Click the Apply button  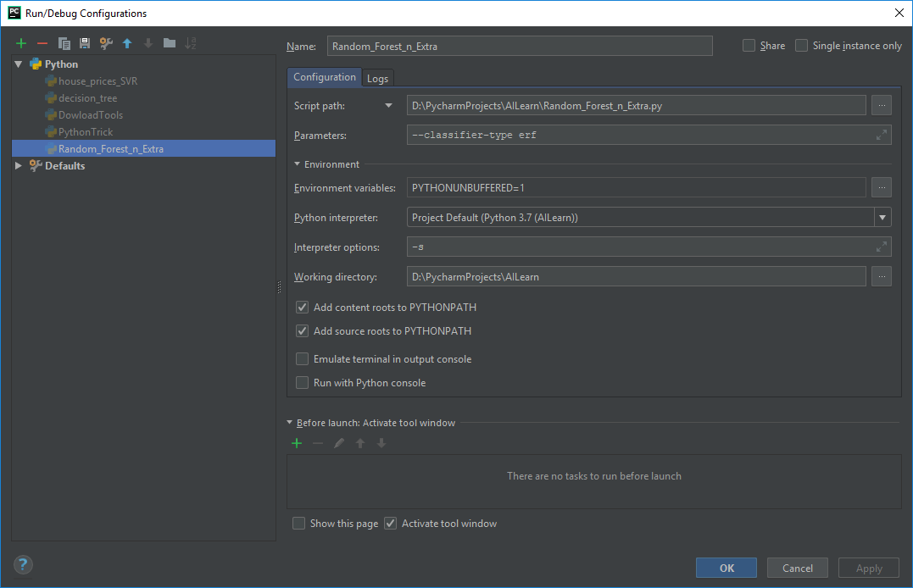click(x=869, y=568)
